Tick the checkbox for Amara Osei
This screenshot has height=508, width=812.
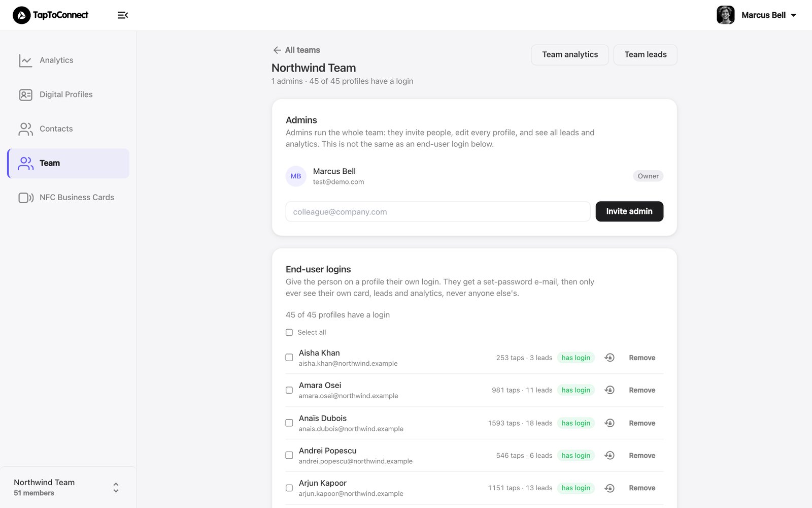(x=289, y=390)
